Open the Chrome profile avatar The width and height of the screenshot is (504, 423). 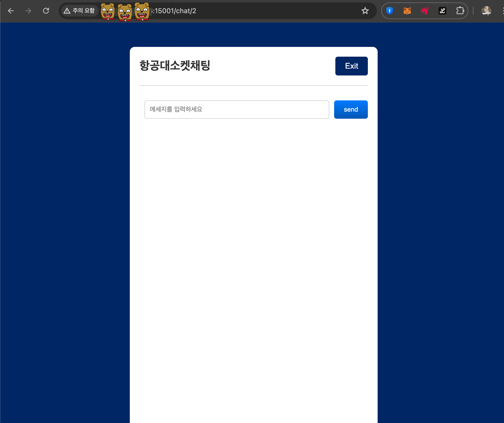pos(486,11)
